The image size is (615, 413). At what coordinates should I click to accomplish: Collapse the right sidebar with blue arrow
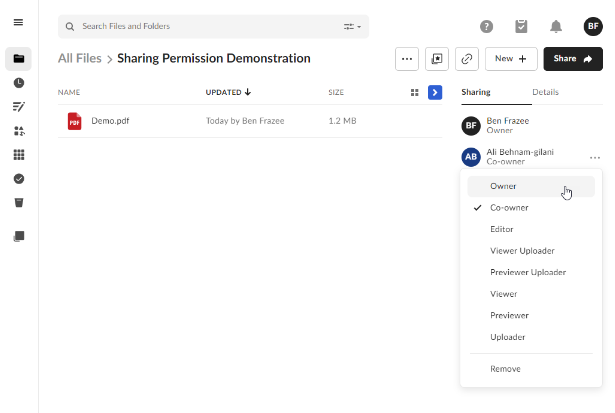tap(435, 92)
